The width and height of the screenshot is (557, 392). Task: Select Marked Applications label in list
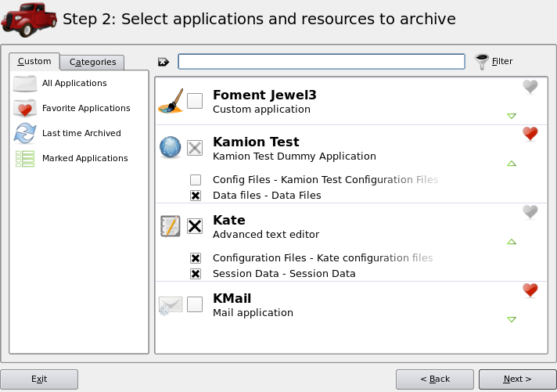(x=85, y=158)
